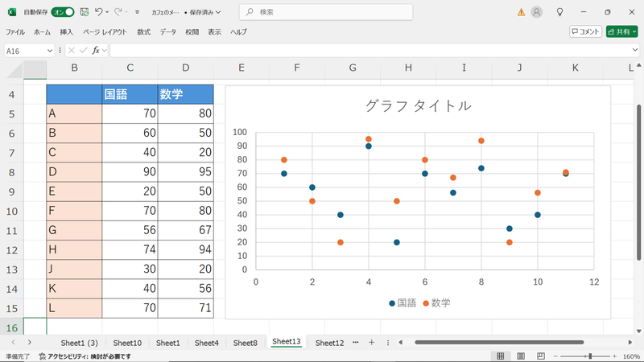Select cell C12 containing 74
This screenshot has height=362, width=644.
[130, 249]
